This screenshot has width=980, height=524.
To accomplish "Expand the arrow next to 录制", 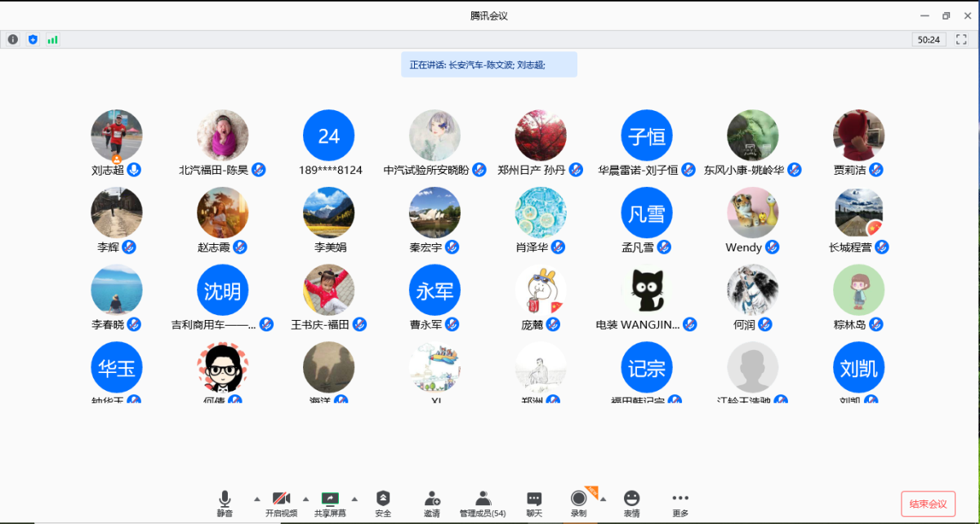I will 603,499.
